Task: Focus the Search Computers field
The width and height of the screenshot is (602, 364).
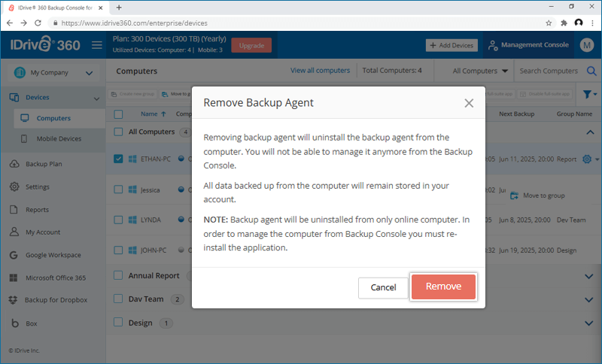Action: (549, 71)
